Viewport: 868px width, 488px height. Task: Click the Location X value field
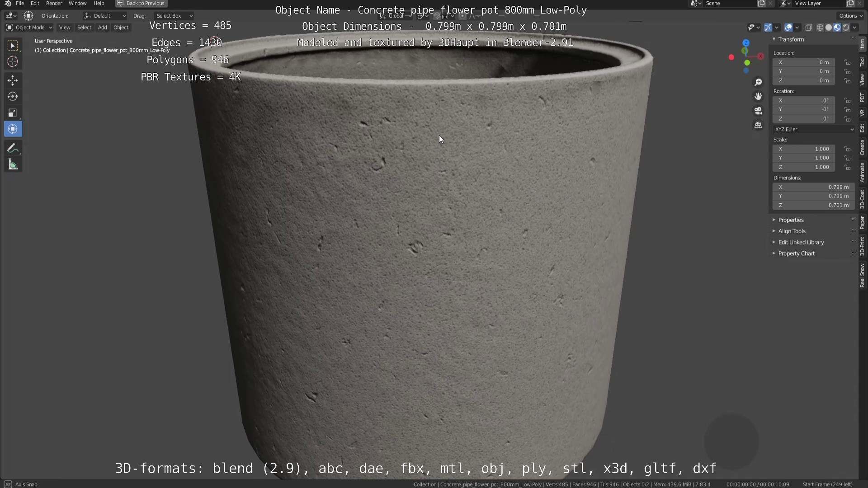click(804, 62)
